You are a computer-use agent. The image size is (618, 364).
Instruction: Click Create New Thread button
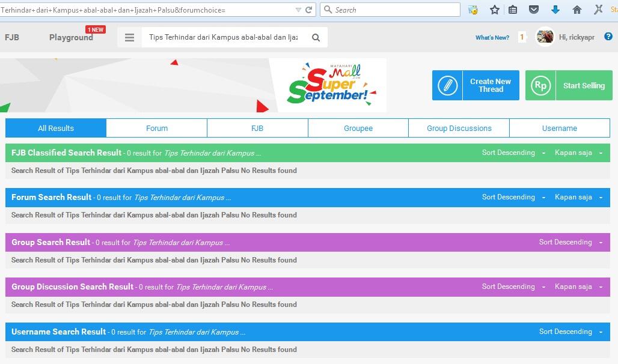click(x=476, y=85)
